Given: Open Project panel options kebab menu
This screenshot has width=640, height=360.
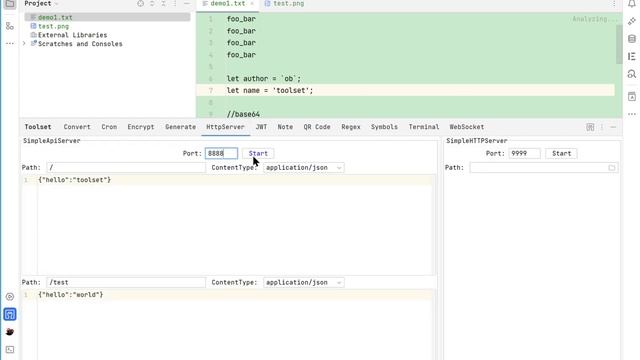Looking at the screenshot, I should click(x=175, y=4).
